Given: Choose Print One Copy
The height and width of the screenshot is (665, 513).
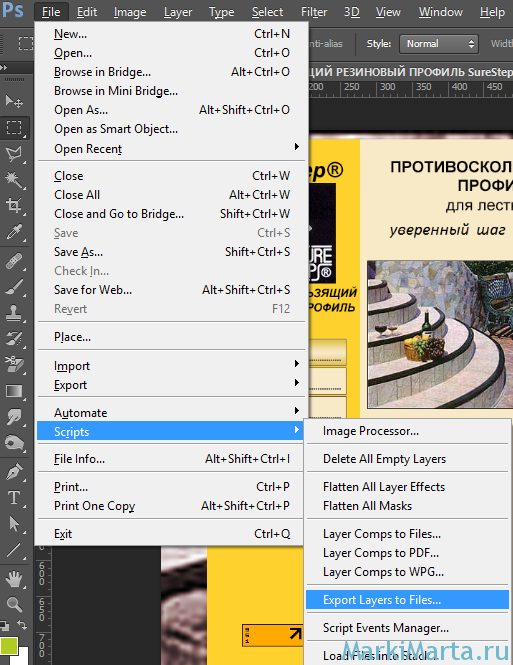Looking at the screenshot, I should tap(171, 506).
